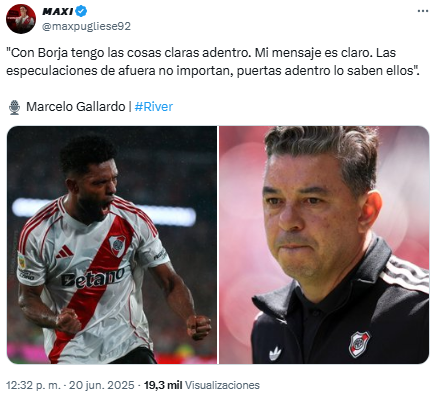Click the microphone emoji before Marcelo Gallardo
441x403 pixels.
pos(14,107)
